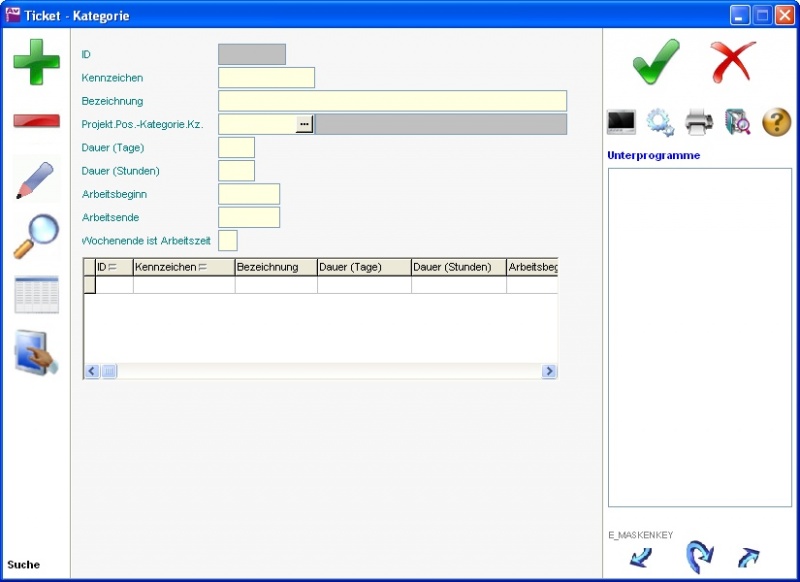The height and width of the screenshot is (582, 800).
Task: Open search with the magnifying glass icon
Action: [36, 237]
